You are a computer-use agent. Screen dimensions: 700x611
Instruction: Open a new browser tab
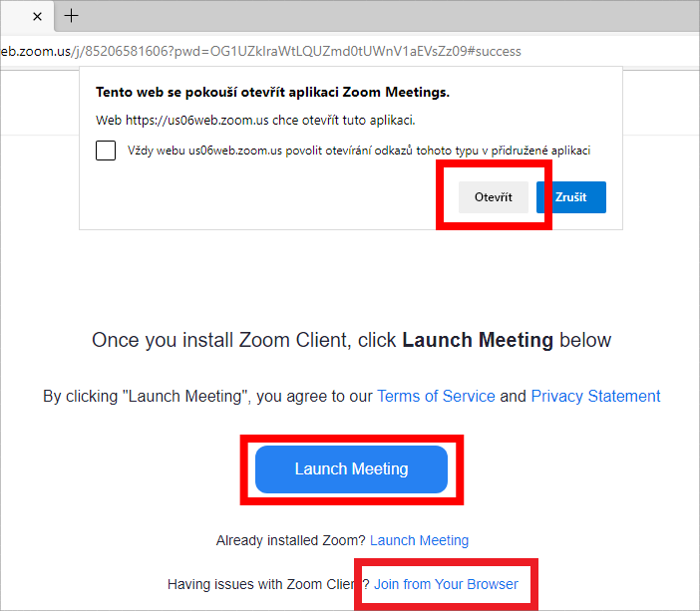coord(72,16)
